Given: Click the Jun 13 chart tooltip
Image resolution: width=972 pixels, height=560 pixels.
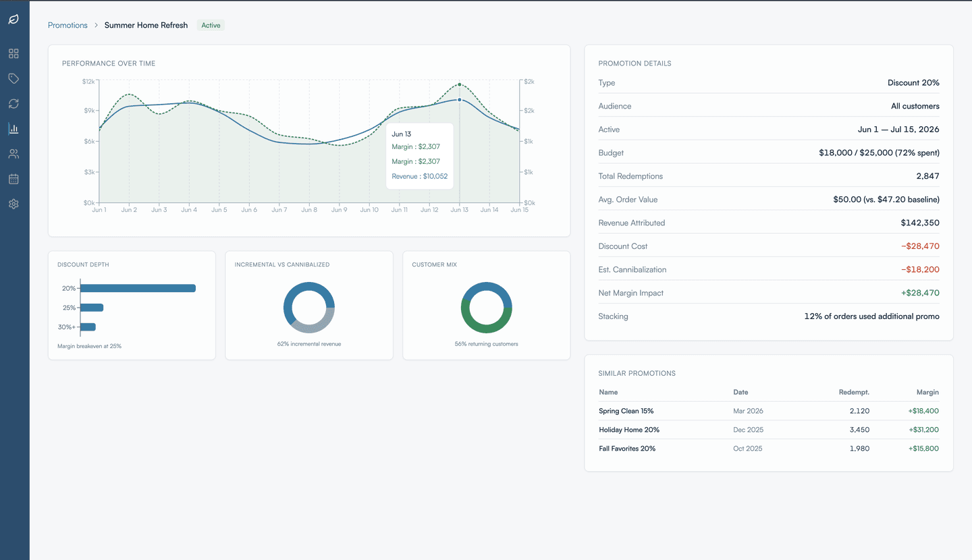Looking at the screenshot, I should tap(419, 157).
